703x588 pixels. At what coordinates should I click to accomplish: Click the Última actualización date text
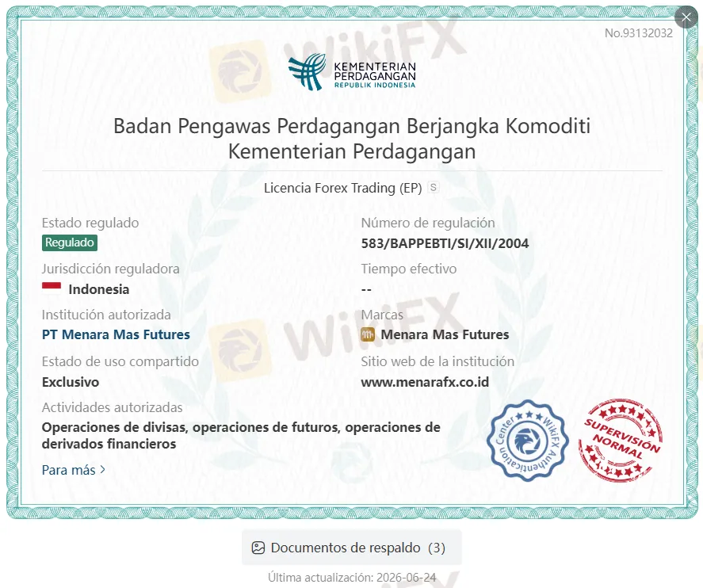[352, 577]
